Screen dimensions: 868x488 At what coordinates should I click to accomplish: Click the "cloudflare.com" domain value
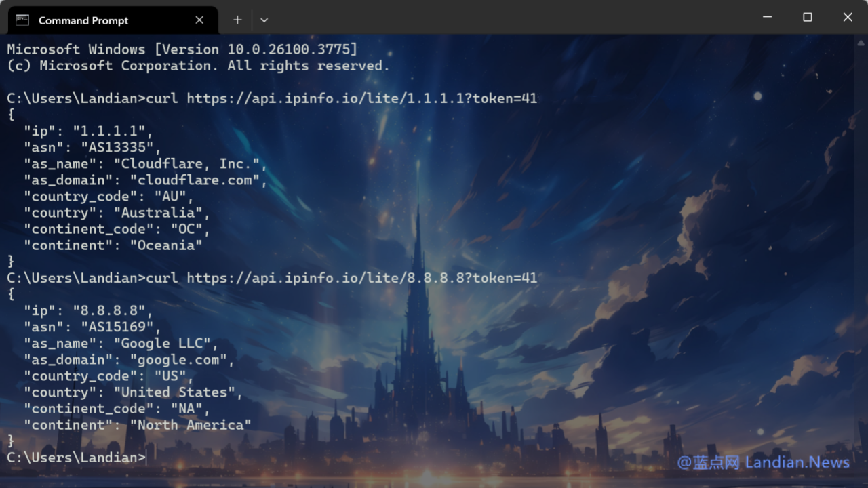(x=195, y=180)
